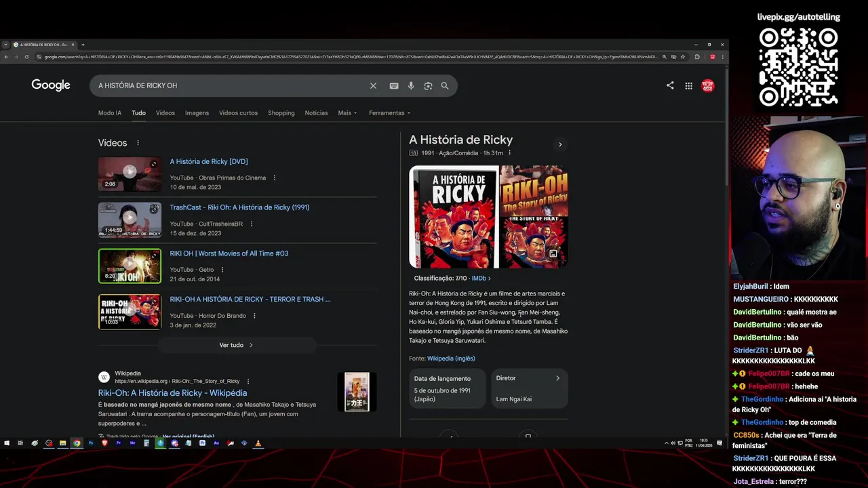Open the A História de Ricky poster image

click(x=454, y=217)
